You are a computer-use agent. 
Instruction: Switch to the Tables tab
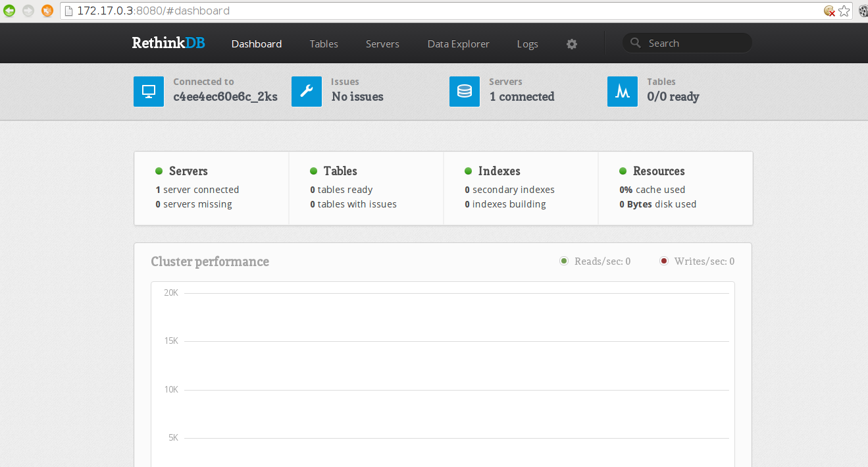324,44
